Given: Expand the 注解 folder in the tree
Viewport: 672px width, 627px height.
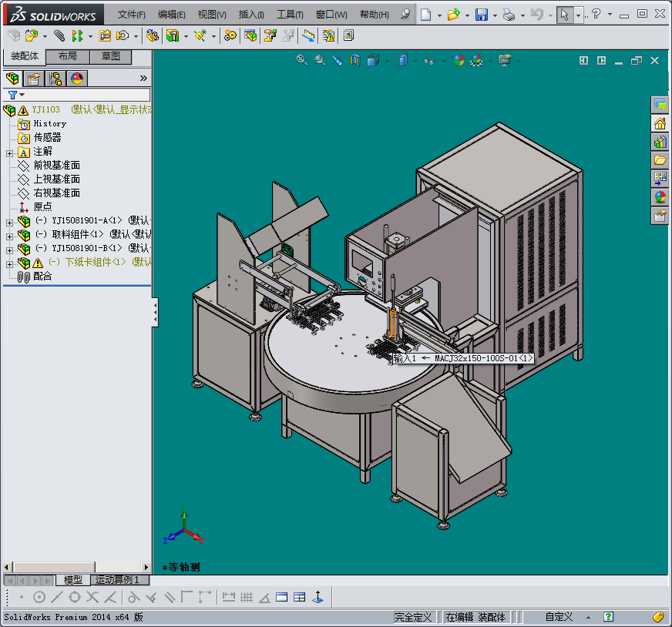Looking at the screenshot, I should pos(9,152).
